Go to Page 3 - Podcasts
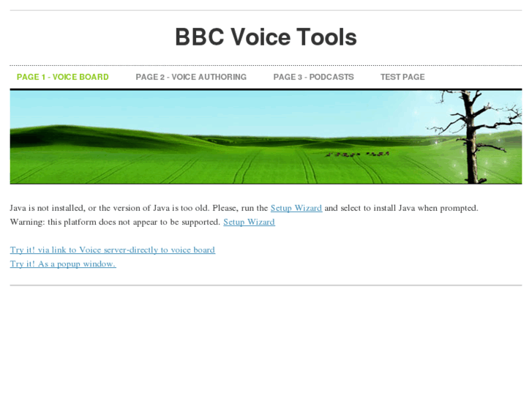The height and width of the screenshot is (399, 532). tap(313, 77)
